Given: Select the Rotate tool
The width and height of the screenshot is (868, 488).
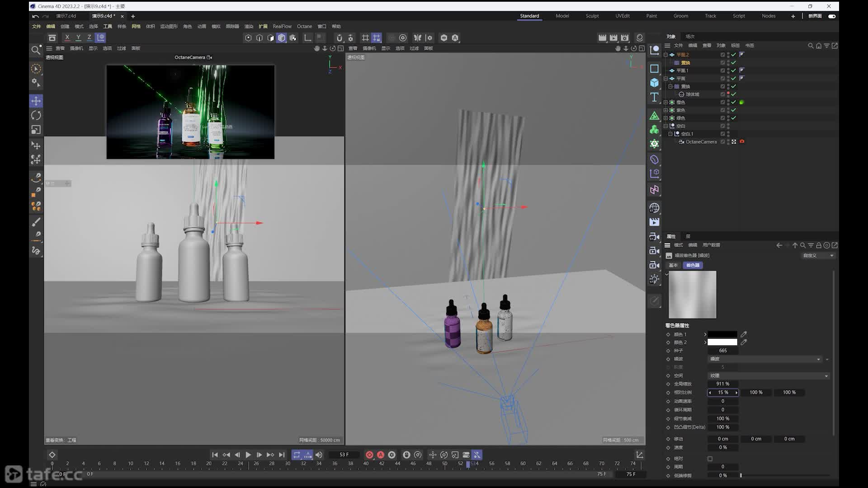Looking at the screenshot, I should click(x=36, y=115).
